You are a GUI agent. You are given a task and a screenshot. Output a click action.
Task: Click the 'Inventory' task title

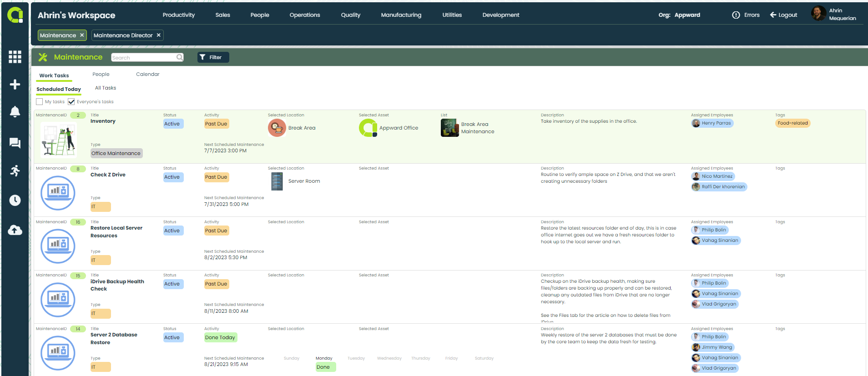tap(103, 121)
